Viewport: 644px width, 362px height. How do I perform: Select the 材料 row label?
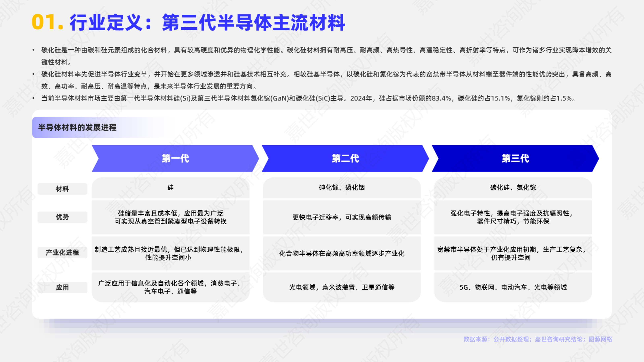pos(62,189)
